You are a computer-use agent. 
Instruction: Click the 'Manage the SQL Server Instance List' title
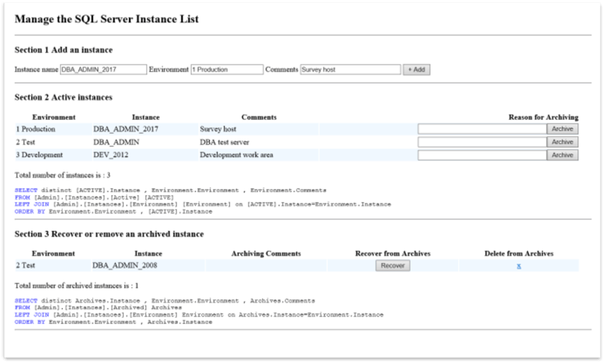tap(107, 19)
